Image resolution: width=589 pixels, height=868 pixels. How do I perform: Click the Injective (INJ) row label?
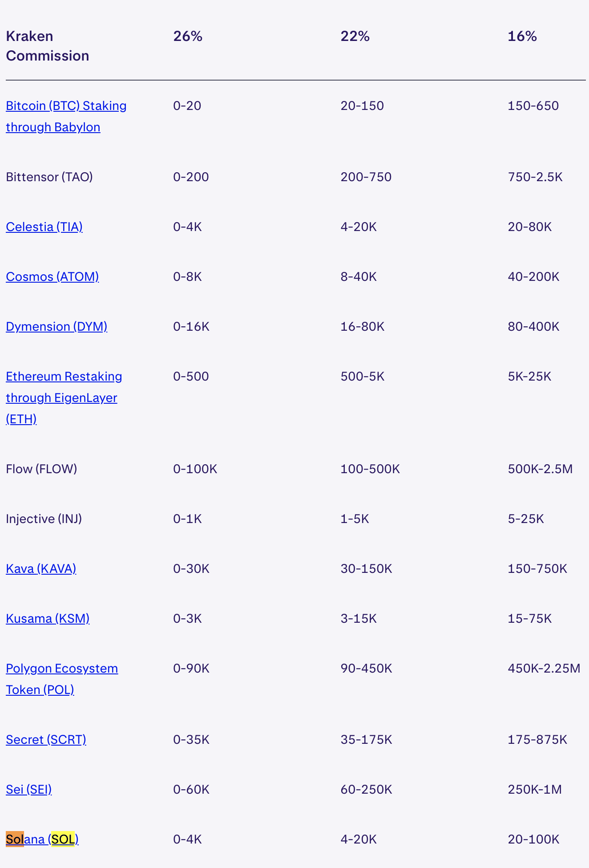(44, 519)
